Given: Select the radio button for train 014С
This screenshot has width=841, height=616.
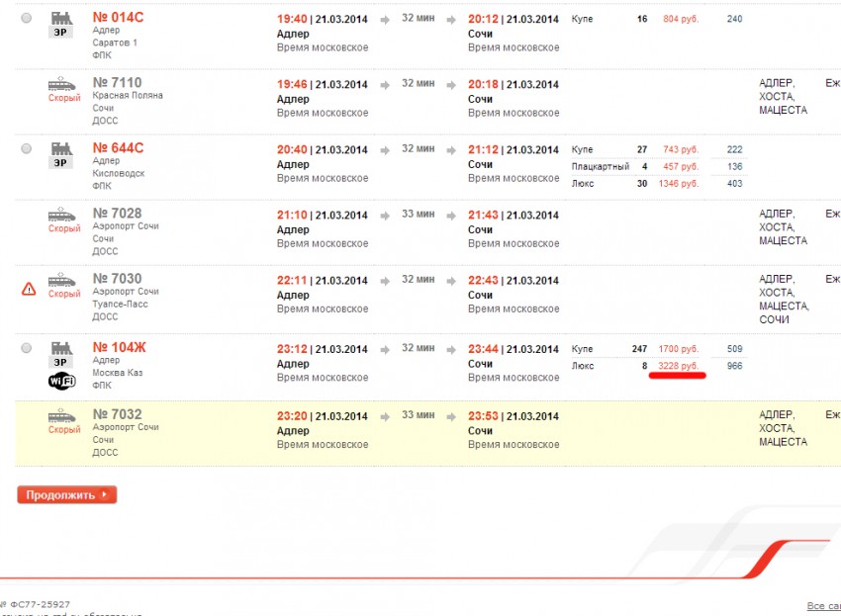Looking at the screenshot, I should (26, 19).
